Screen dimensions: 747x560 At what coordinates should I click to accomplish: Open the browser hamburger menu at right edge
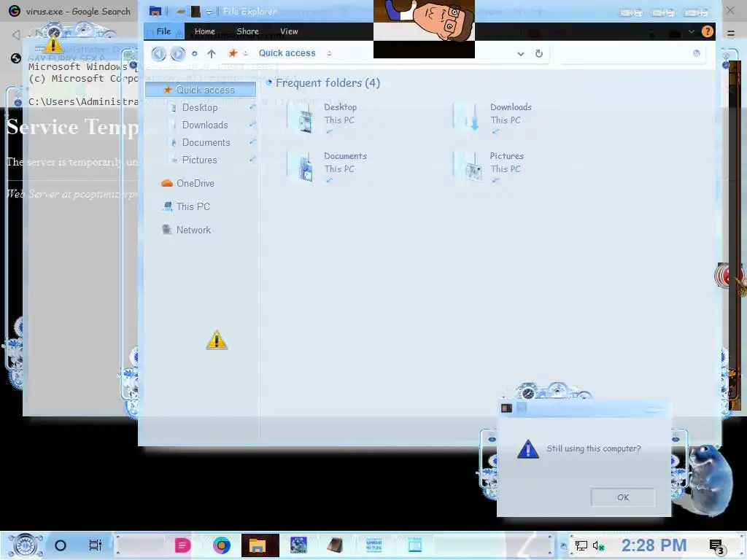tap(731, 34)
